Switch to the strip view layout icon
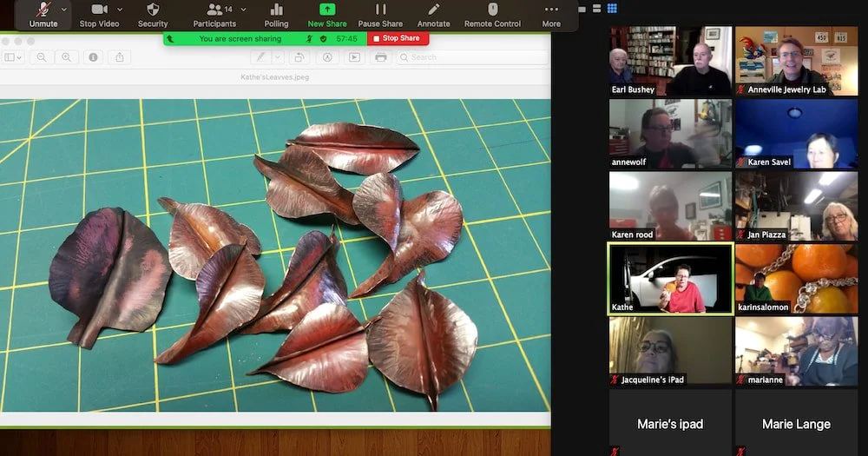 pos(597,9)
